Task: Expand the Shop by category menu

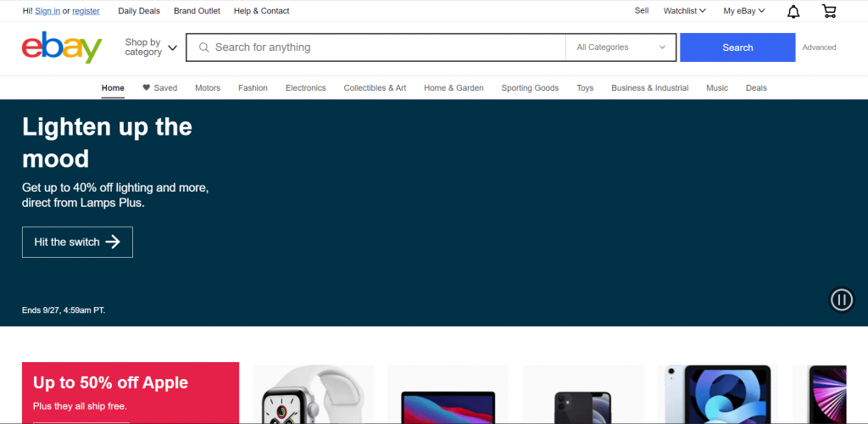Action: coord(151,47)
